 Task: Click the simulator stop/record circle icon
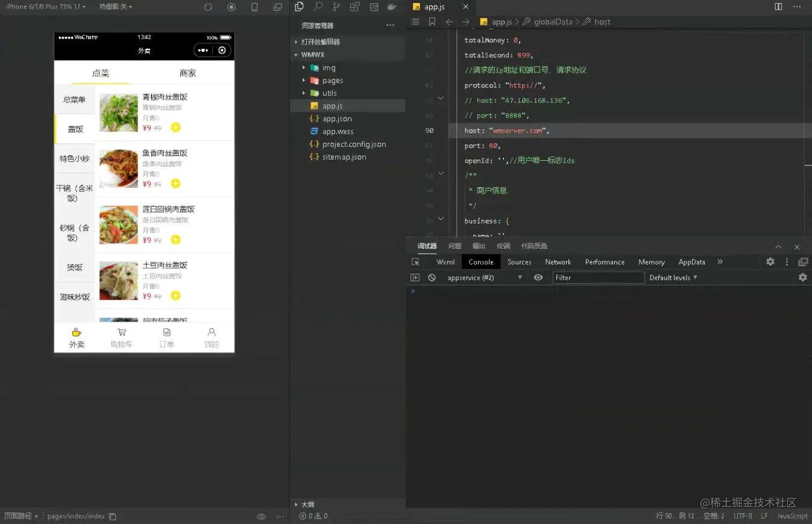(231, 7)
